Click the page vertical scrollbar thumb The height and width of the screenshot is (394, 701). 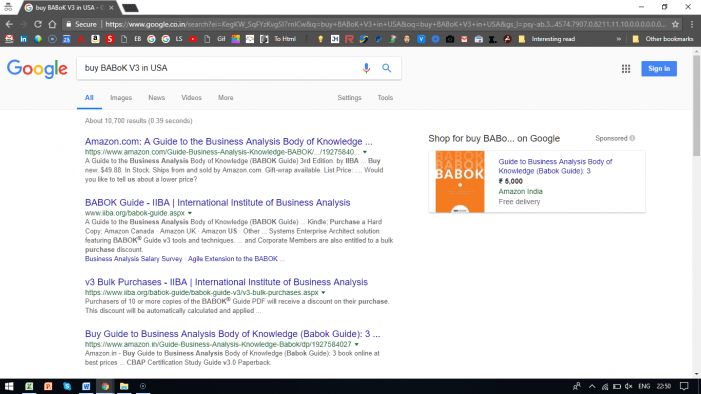click(696, 106)
